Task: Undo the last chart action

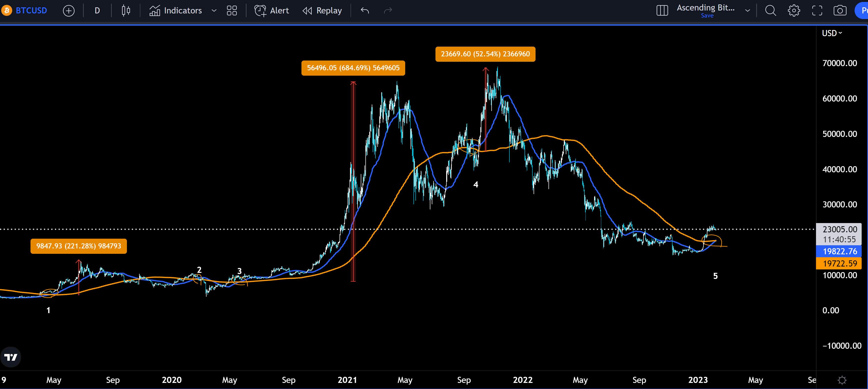Action: pos(365,11)
